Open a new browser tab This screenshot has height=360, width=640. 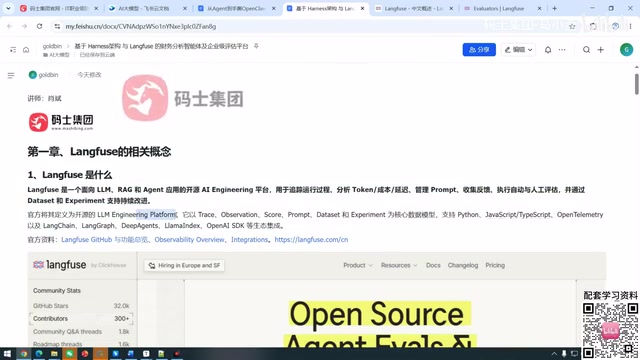[554, 8]
